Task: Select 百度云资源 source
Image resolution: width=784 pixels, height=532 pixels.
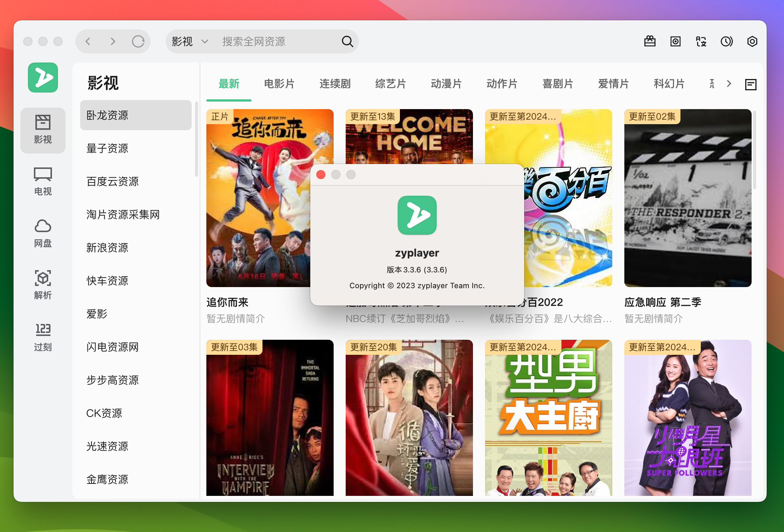Action: coord(113,181)
